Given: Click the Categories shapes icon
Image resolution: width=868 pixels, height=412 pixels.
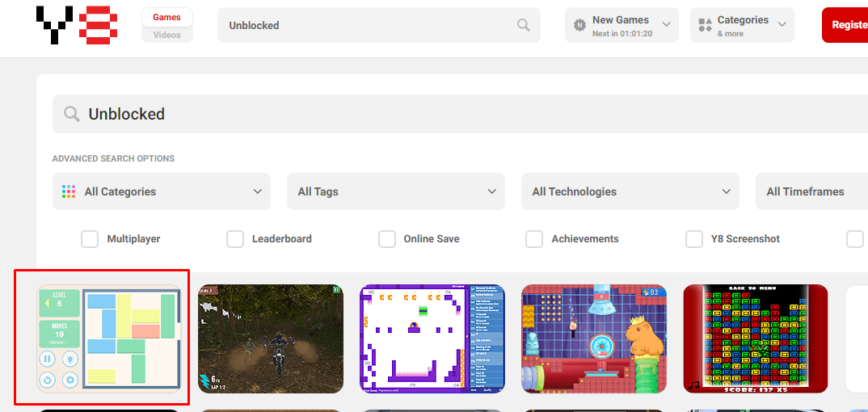Looking at the screenshot, I should [x=705, y=25].
